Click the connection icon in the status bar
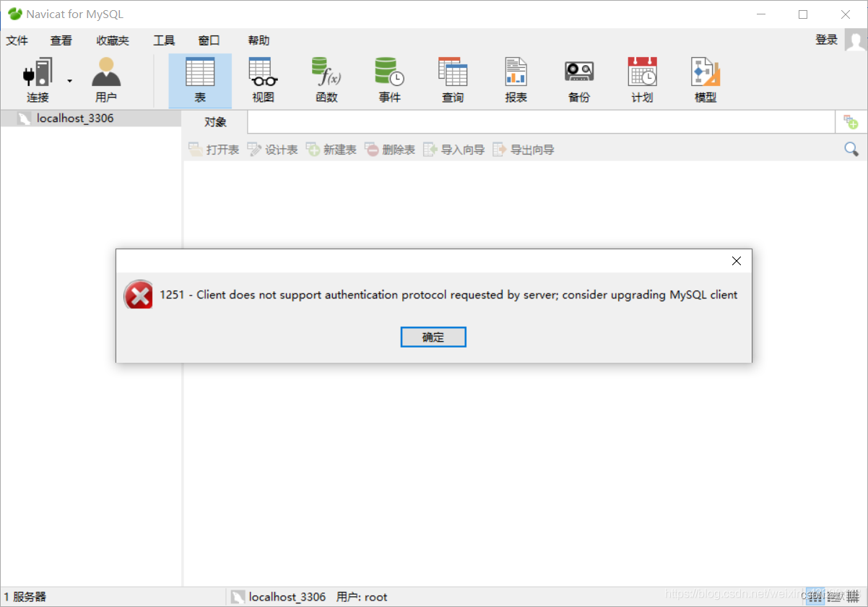Screen dimensions: 868x607 point(238,597)
